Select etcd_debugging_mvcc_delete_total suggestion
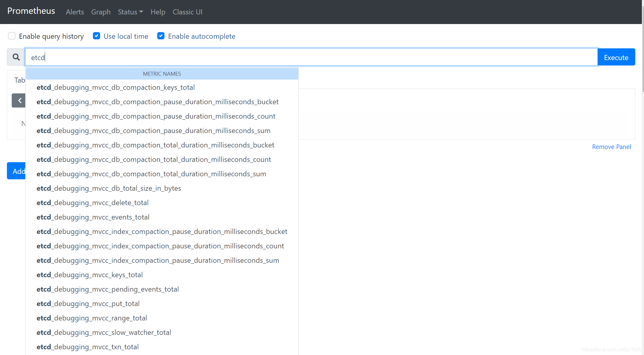 [x=162, y=203]
